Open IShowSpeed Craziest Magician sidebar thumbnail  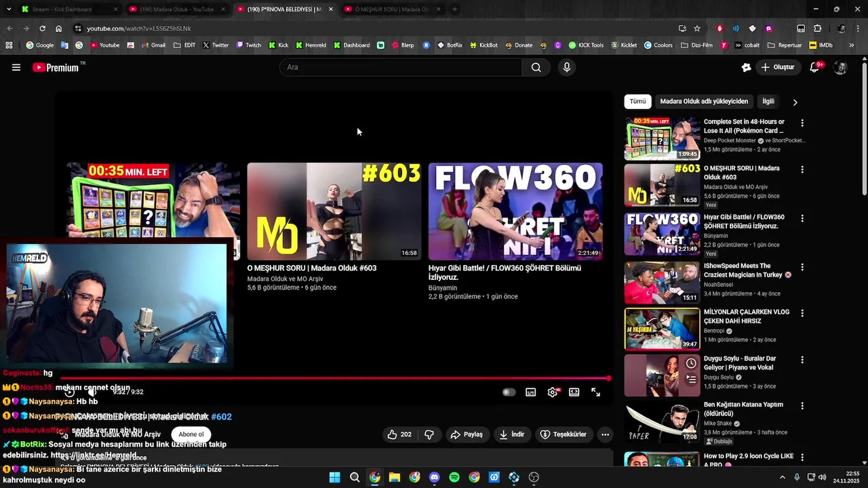[662, 283]
